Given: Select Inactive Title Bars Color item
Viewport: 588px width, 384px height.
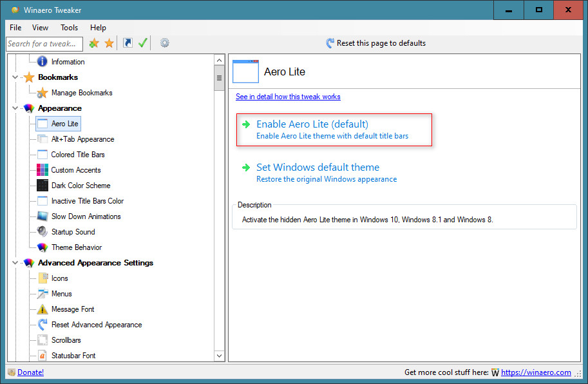Looking at the screenshot, I should (88, 201).
